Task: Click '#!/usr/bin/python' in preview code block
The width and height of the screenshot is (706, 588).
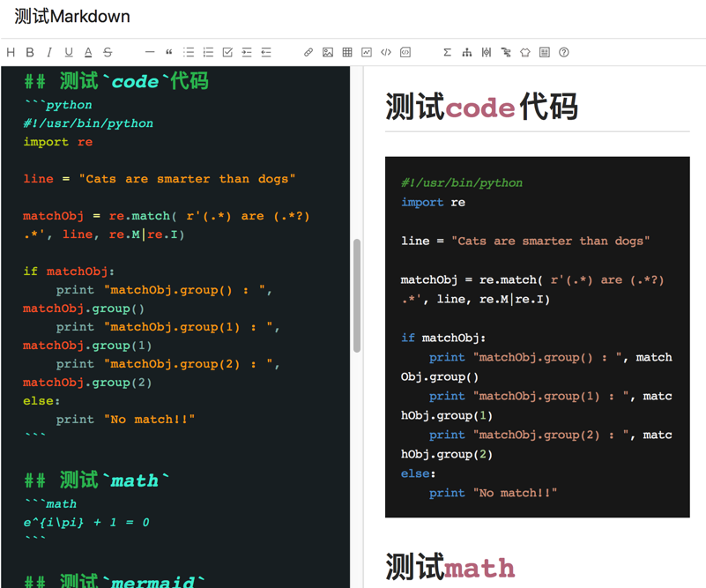Action: [x=462, y=182]
